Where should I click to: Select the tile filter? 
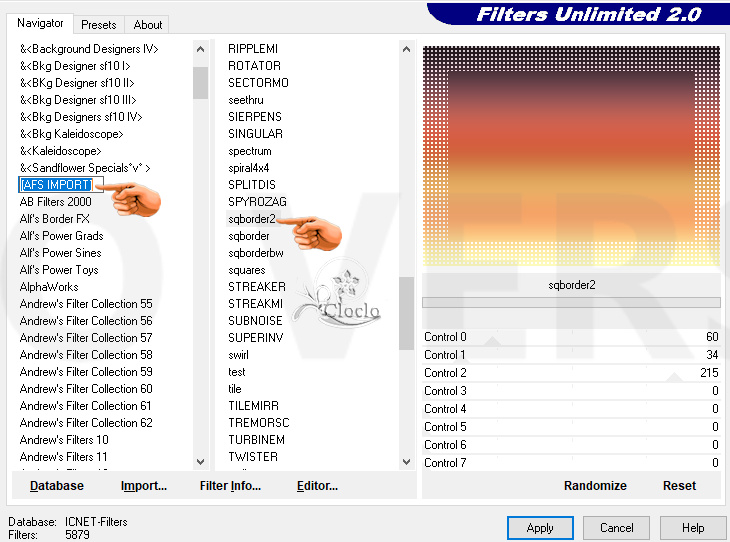(235, 389)
